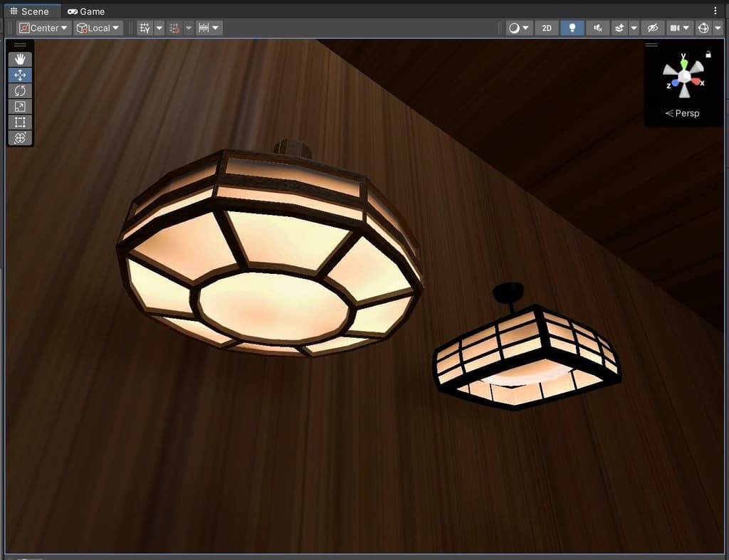Open the Gizmos options arrow
This screenshot has height=560, width=729.
(x=718, y=28)
